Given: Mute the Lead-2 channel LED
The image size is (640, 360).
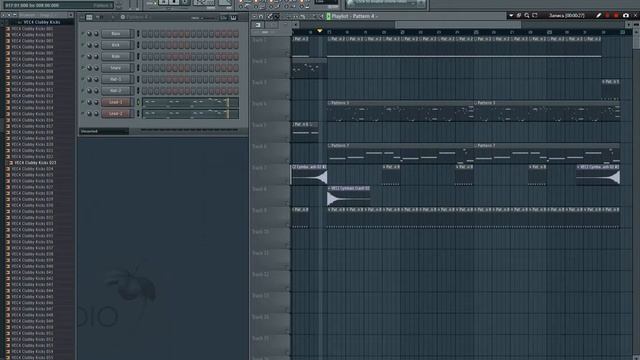Looking at the screenshot, I should tap(82, 113).
